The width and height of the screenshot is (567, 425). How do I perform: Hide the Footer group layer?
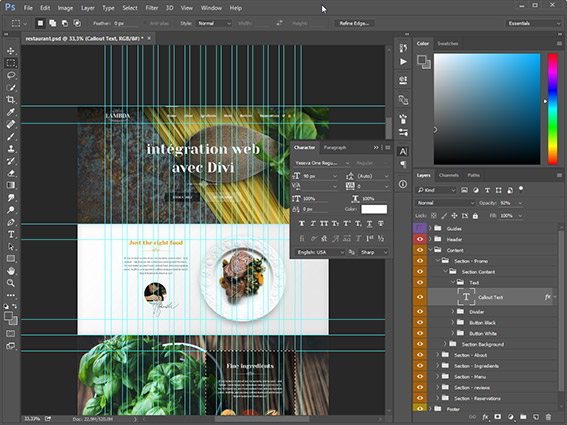pyautogui.click(x=420, y=409)
